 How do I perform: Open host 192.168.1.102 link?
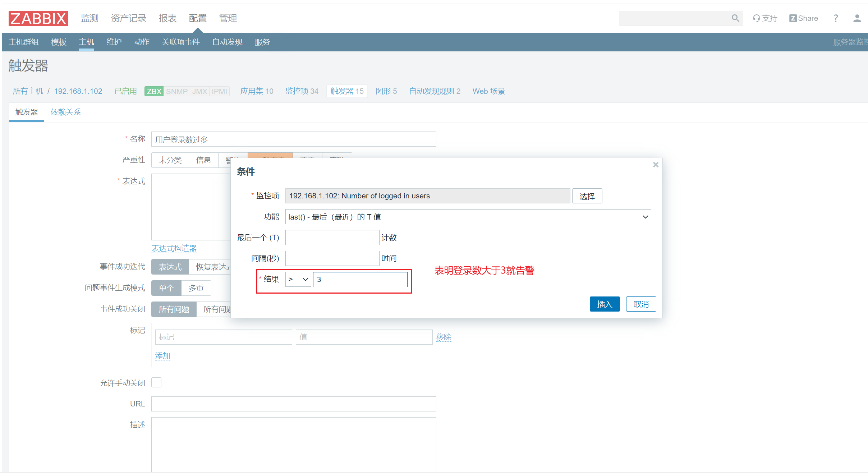78,91
